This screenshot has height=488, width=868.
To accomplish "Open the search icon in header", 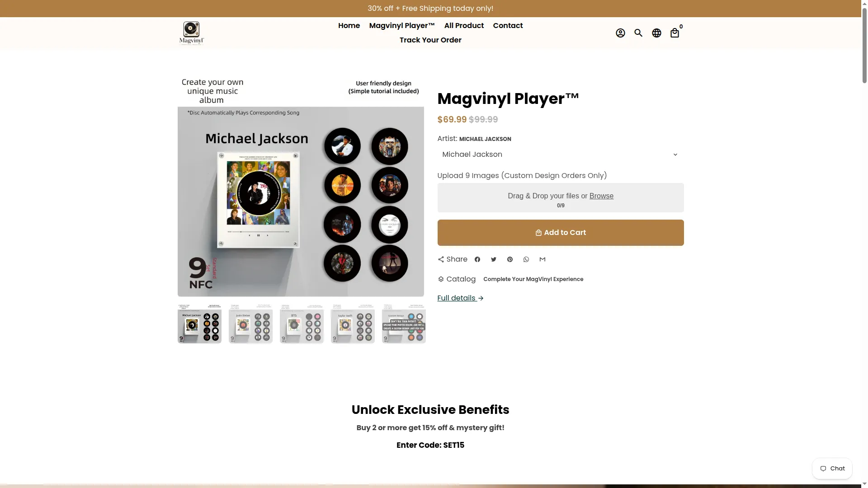I will (x=638, y=33).
